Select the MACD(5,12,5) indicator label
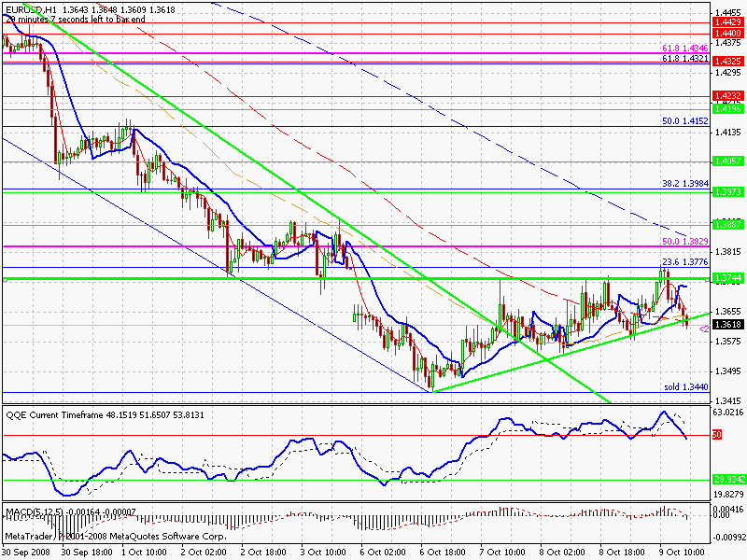Viewport: 747px width, 560px height. pyautogui.click(x=34, y=511)
